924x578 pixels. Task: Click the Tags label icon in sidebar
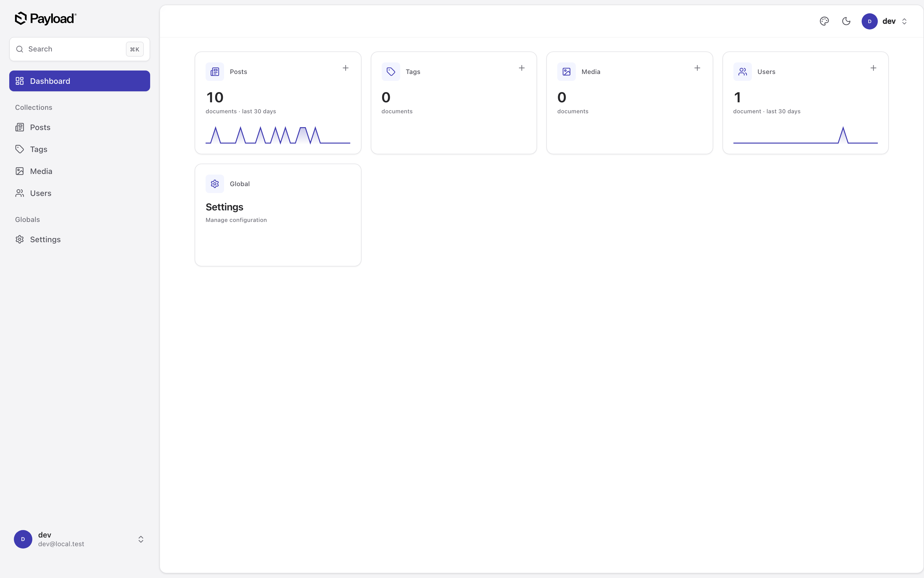coord(19,149)
